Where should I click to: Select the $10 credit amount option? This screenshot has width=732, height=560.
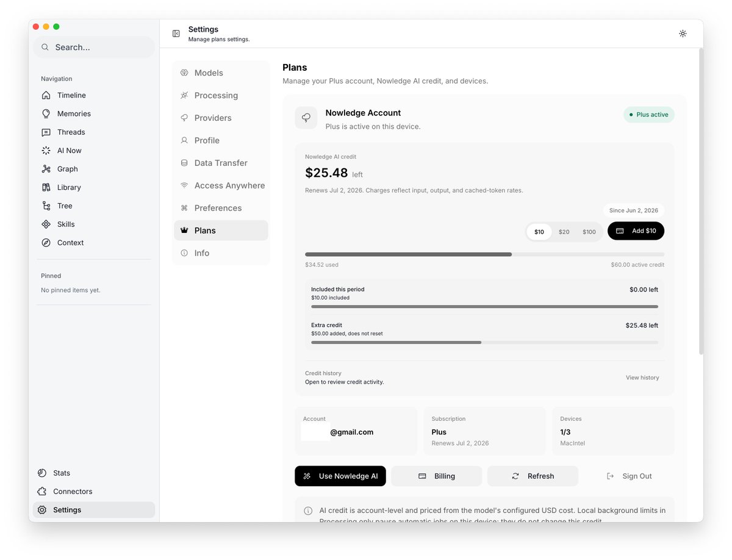[x=539, y=232]
